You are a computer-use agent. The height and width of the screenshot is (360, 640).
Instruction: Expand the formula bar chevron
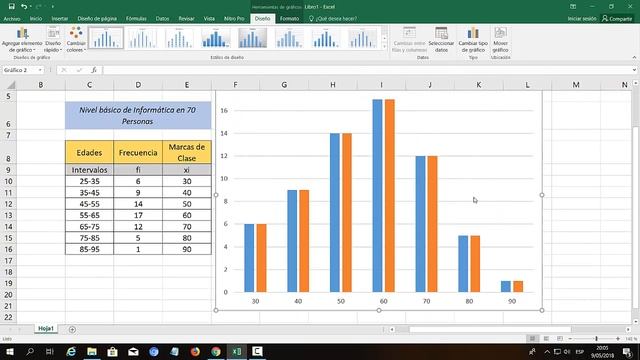[x=634, y=70]
